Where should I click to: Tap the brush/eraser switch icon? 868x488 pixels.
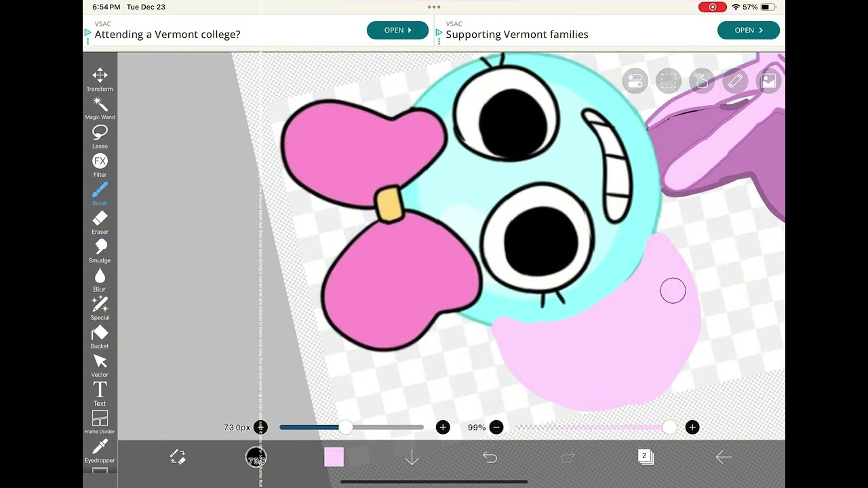[x=178, y=457]
